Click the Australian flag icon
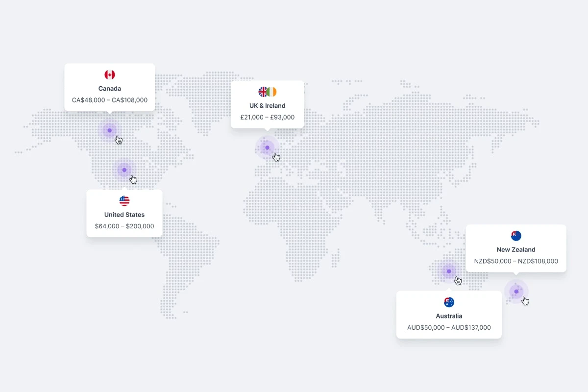The height and width of the screenshot is (392, 588). pos(449,302)
